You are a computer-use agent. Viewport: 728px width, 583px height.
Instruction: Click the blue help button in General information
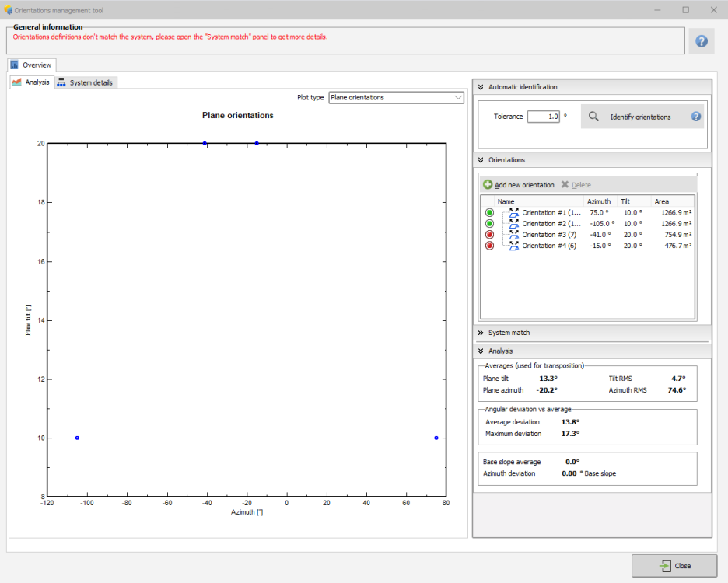coord(701,40)
